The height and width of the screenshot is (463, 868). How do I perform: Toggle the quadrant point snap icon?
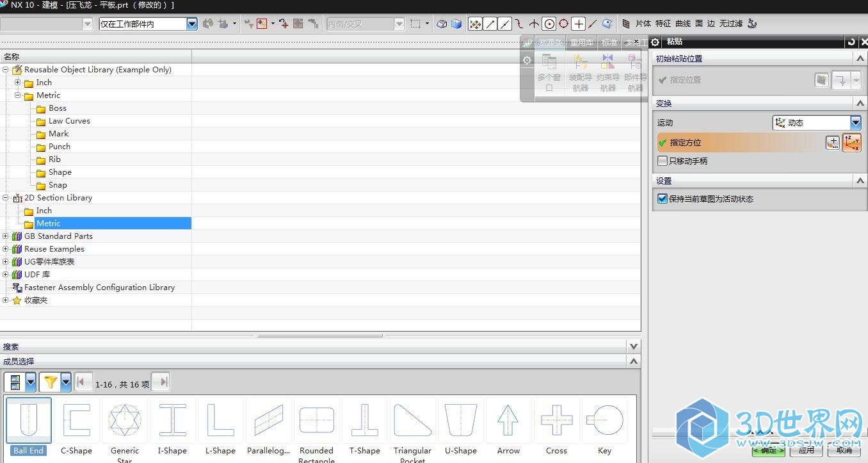click(x=564, y=24)
